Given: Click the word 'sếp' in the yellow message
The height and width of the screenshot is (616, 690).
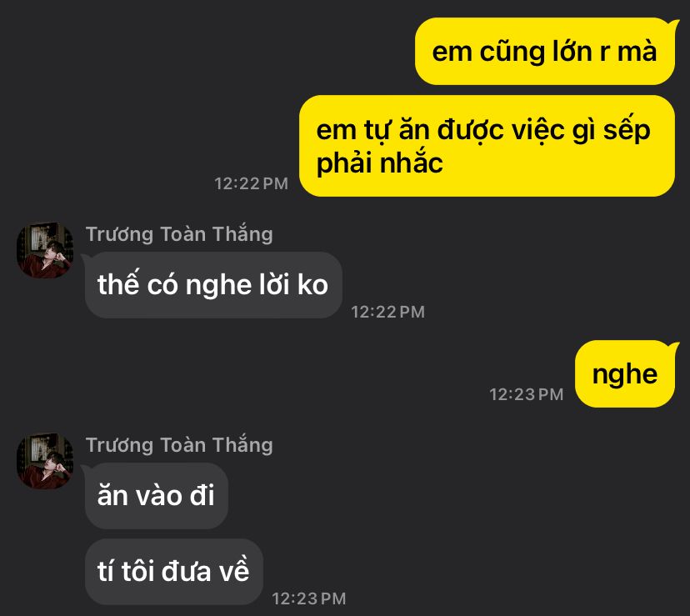Looking at the screenshot, I should [627, 131].
